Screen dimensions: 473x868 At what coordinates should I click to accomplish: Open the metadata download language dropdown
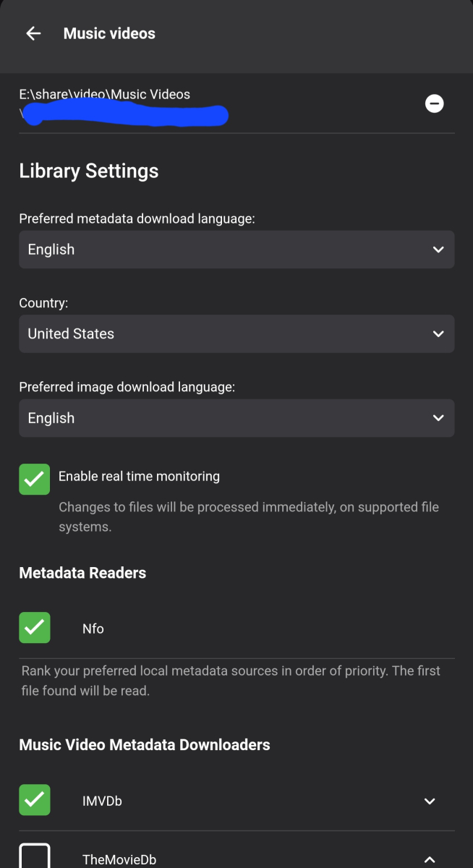(236, 250)
